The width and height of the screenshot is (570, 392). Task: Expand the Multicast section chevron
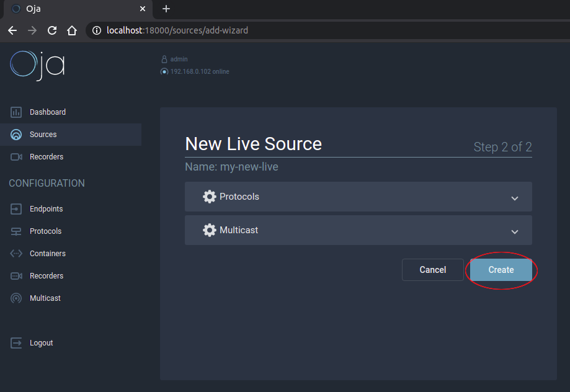[515, 231]
